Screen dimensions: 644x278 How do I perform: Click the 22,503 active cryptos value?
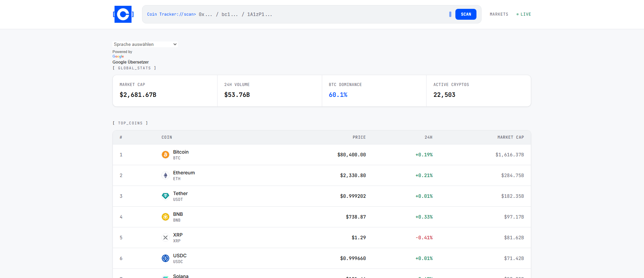444,95
